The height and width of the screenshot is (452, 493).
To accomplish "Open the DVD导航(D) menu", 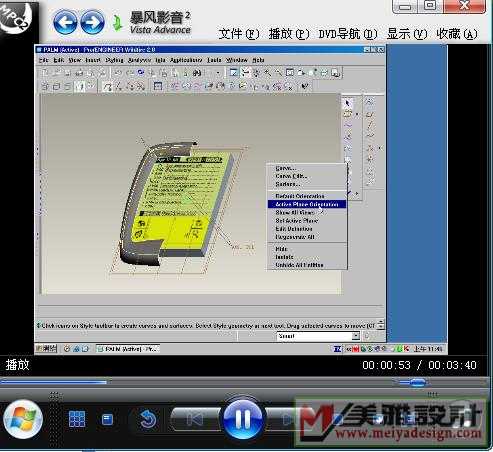I will pyautogui.click(x=348, y=34).
